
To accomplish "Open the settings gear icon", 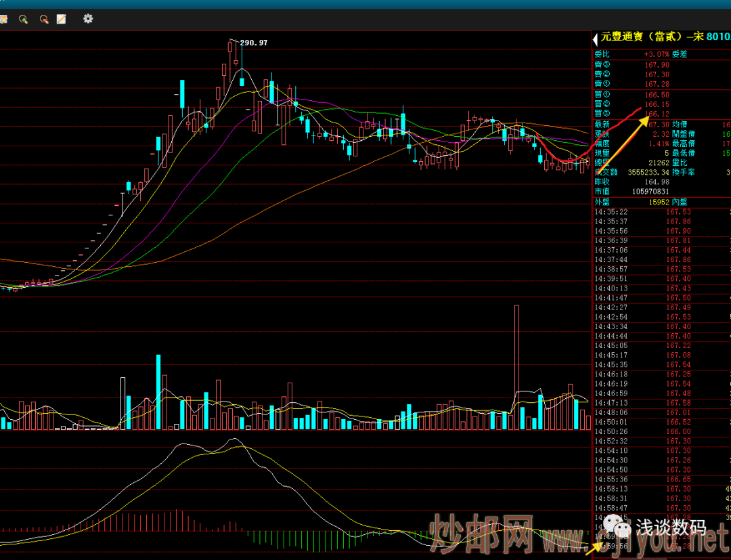I will [88, 18].
